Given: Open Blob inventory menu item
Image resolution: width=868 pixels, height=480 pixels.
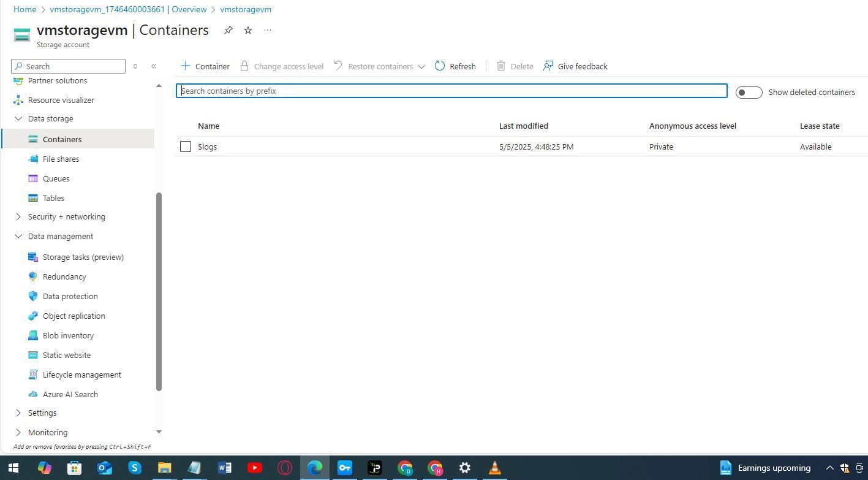Looking at the screenshot, I should click(x=68, y=335).
